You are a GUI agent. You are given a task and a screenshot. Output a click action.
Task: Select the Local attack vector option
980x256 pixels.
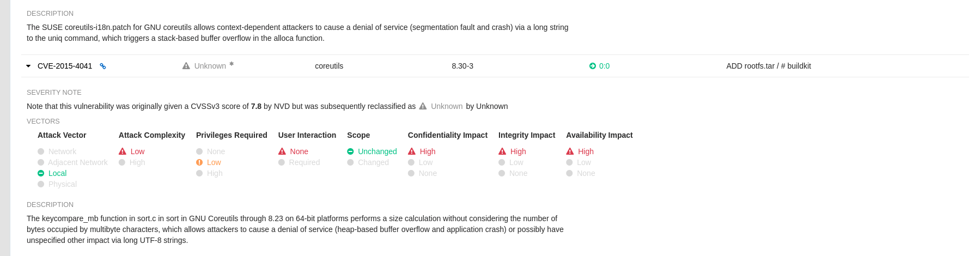click(57, 173)
